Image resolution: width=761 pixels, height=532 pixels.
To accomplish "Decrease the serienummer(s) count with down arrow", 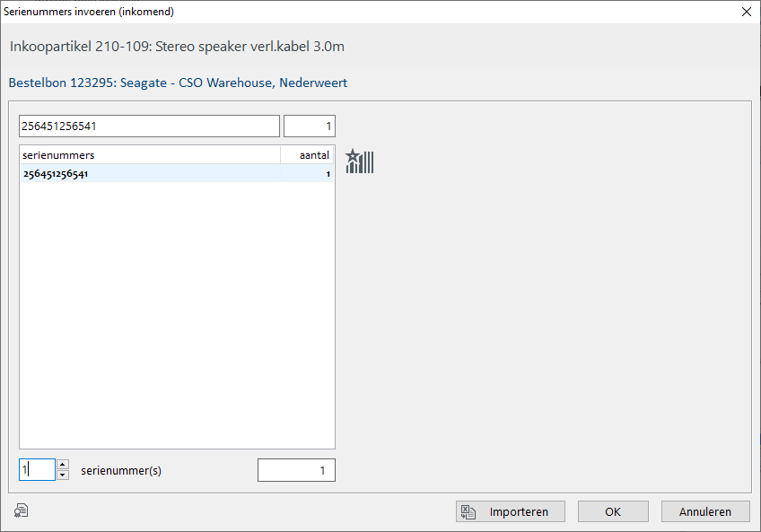I will 62,475.
